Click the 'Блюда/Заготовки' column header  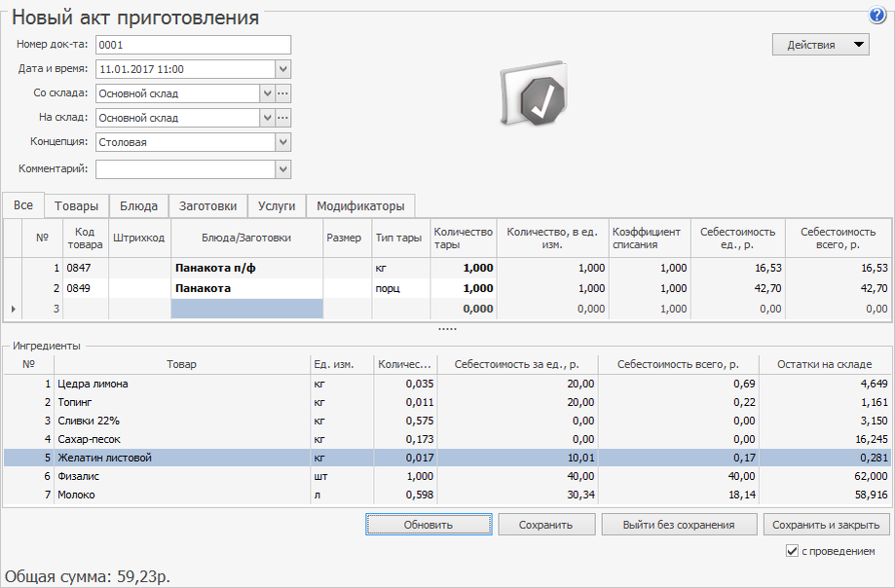point(246,238)
